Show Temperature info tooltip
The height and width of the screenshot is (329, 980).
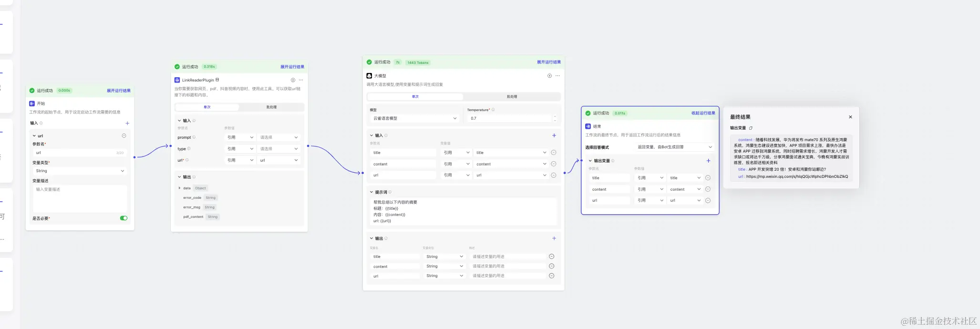click(493, 110)
